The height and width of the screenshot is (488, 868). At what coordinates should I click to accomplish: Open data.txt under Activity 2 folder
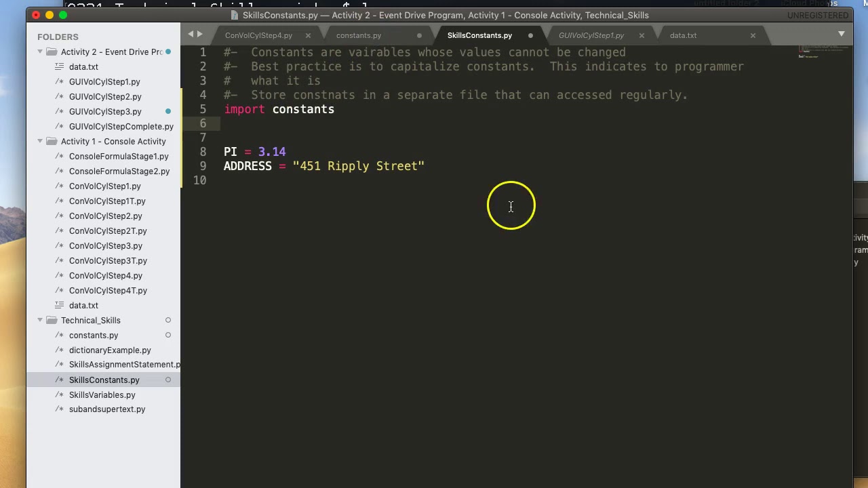point(83,67)
